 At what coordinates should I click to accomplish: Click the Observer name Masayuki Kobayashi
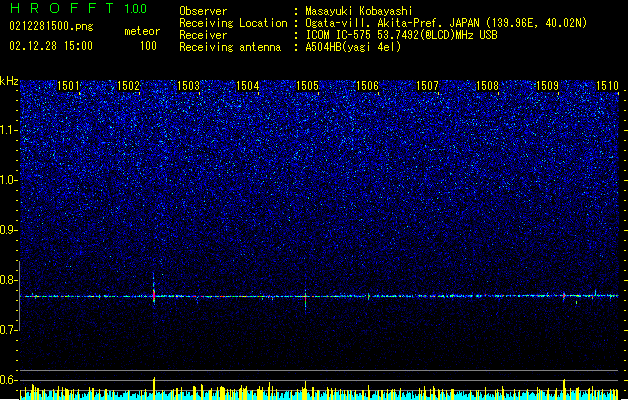click(x=359, y=11)
